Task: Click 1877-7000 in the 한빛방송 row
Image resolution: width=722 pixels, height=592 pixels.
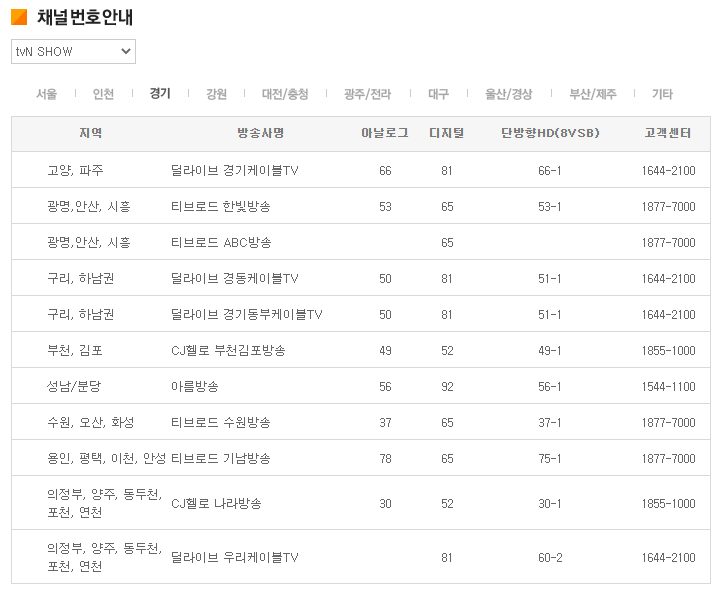Action: click(x=669, y=207)
